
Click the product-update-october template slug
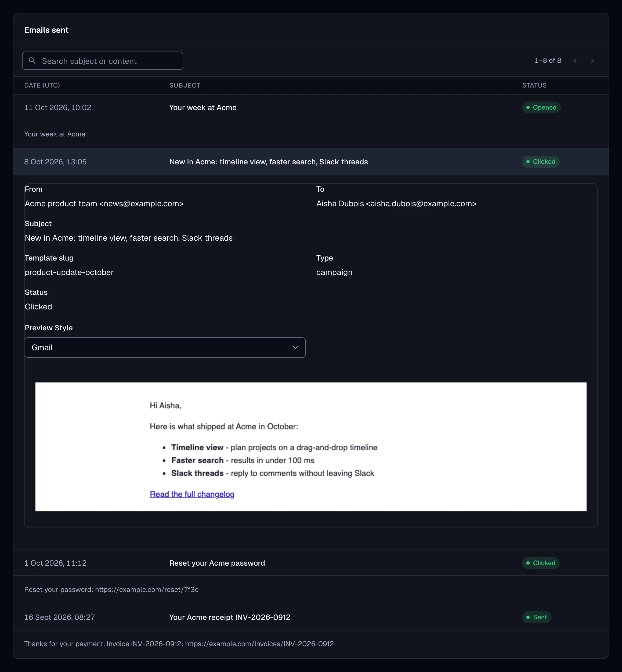(x=69, y=272)
